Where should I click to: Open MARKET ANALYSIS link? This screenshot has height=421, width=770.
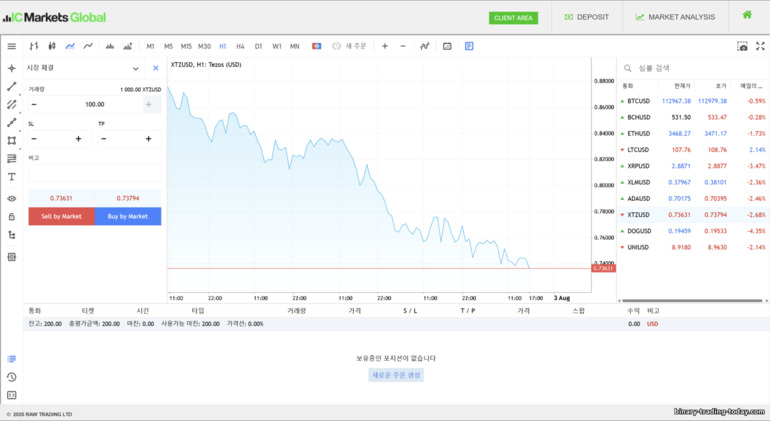point(675,17)
